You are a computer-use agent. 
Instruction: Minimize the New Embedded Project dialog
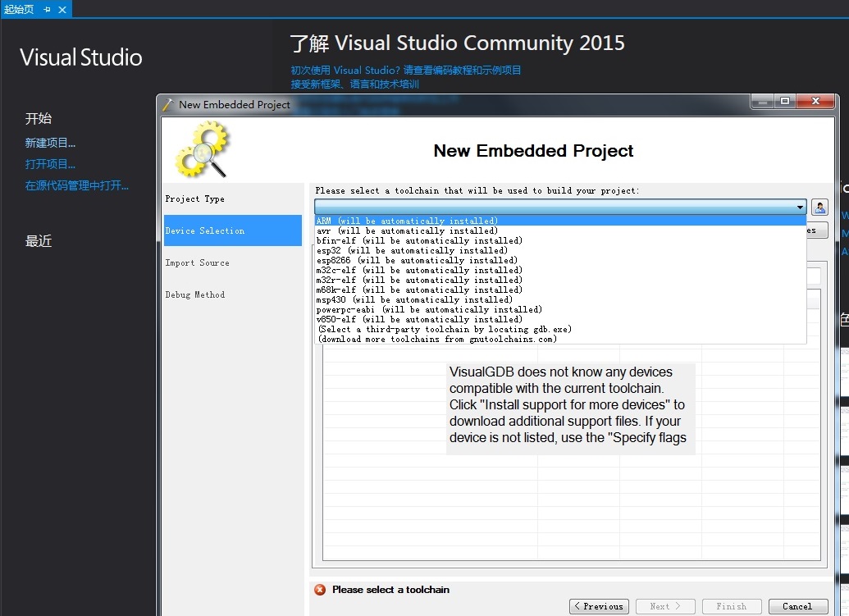762,101
